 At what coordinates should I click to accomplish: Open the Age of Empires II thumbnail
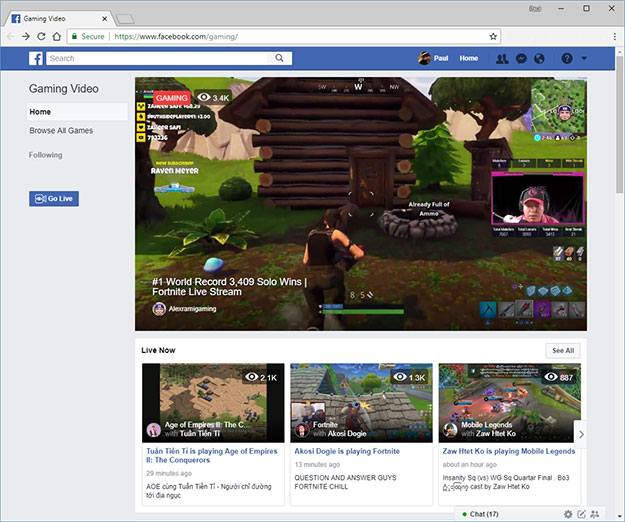213,403
